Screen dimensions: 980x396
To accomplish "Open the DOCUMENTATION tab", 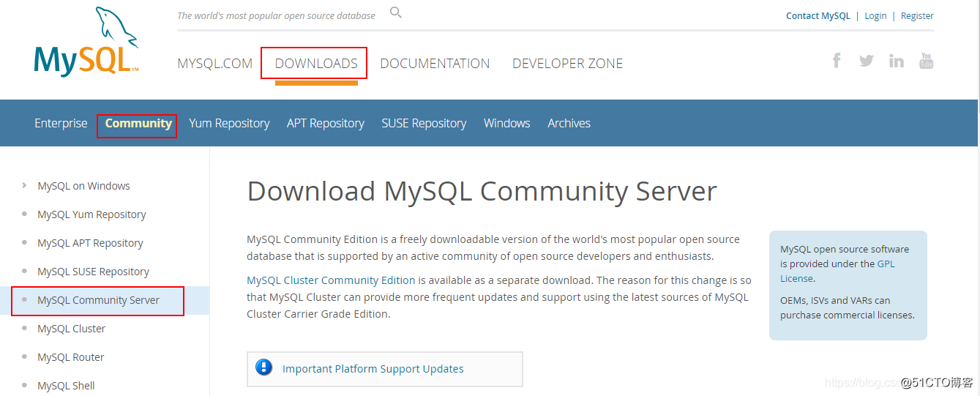I will tap(435, 64).
